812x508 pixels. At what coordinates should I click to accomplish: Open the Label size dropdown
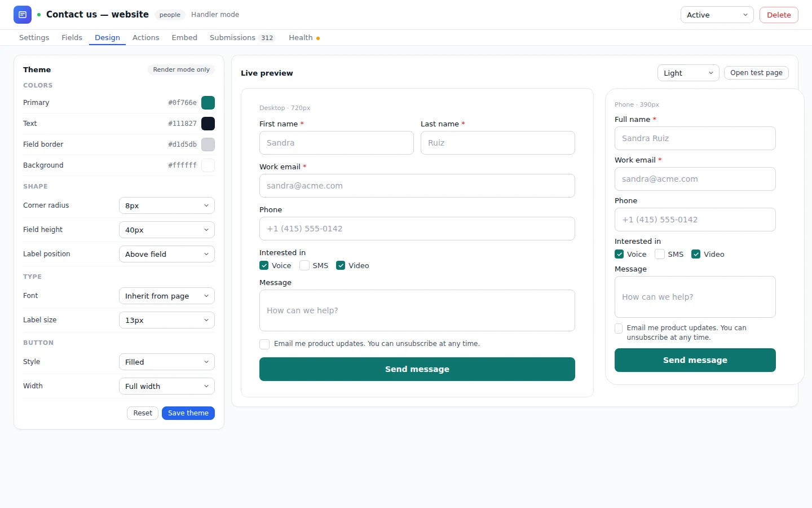pos(167,320)
